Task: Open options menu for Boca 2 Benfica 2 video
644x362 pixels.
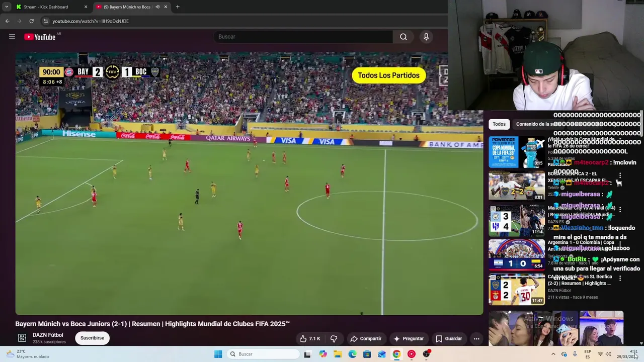Action: click(620, 175)
